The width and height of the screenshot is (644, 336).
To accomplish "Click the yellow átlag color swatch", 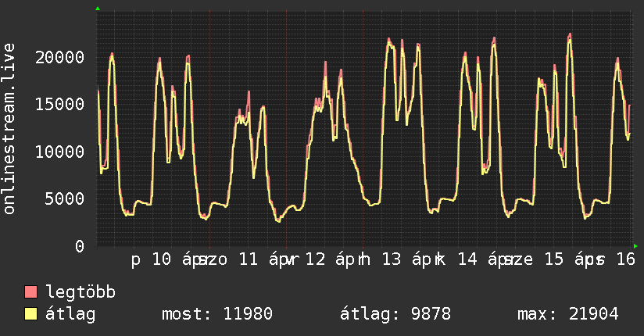I will tap(30, 314).
